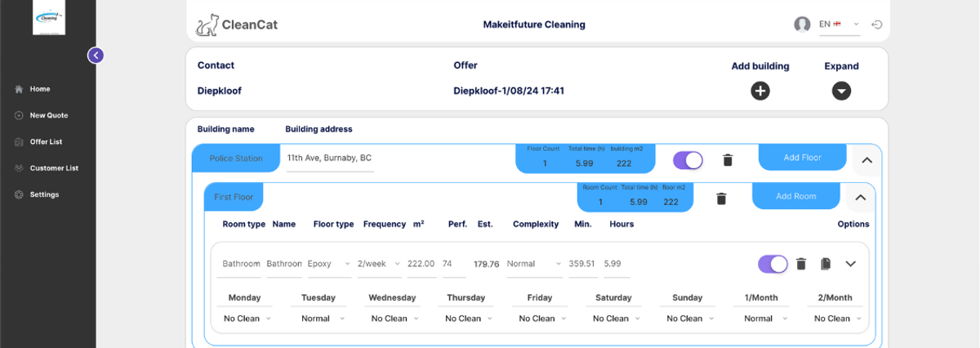Image resolution: width=980 pixels, height=348 pixels.
Task: Click the Customer List people icon
Action: coord(19,168)
